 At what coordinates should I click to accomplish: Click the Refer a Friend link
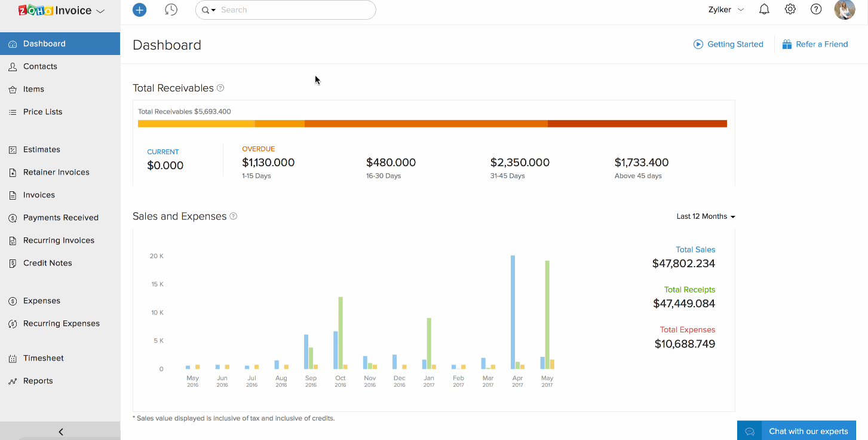(x=815, y=44)
